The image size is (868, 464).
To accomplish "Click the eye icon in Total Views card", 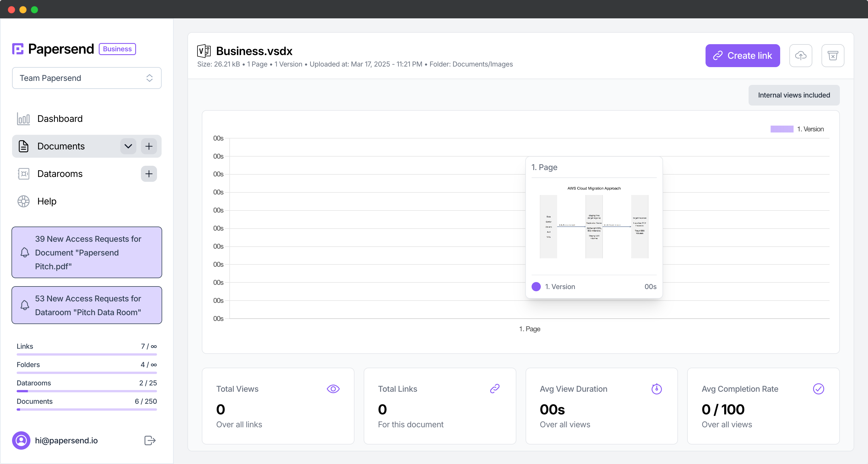I will [x=333, y=389].
